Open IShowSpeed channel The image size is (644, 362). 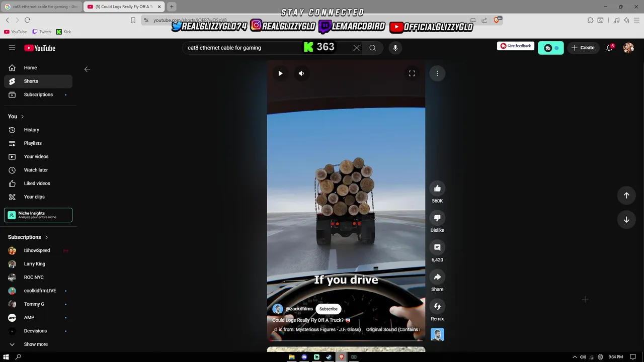38,250
